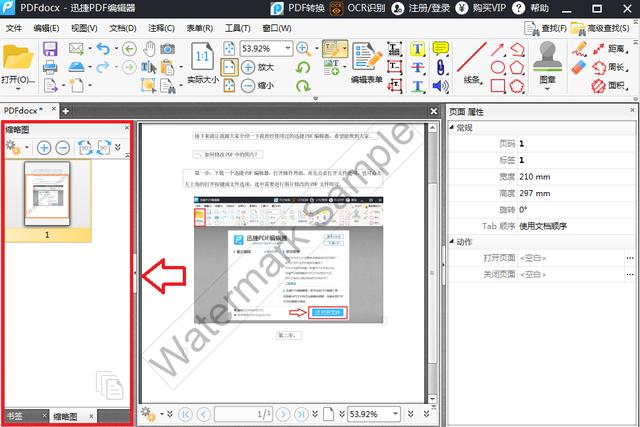Click the 查找(F) search button
This screenshot has width=640, height=427.
pyautogui.click(x=545, y=28)
